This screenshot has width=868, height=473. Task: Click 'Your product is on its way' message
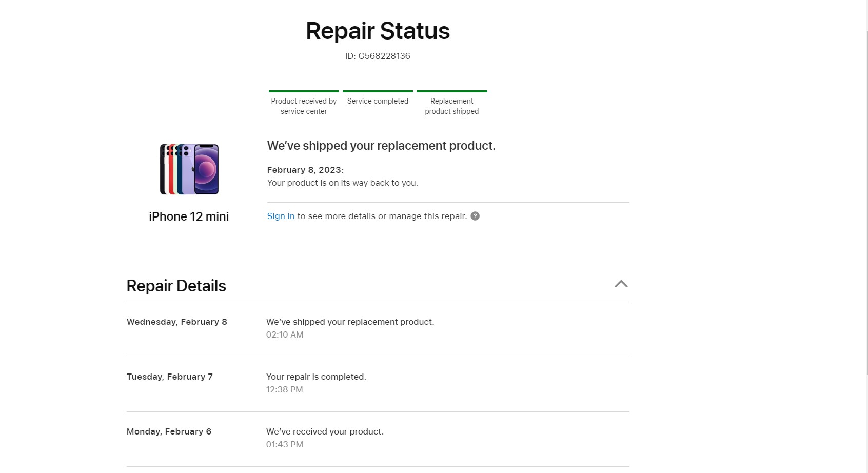pos(343,183)
